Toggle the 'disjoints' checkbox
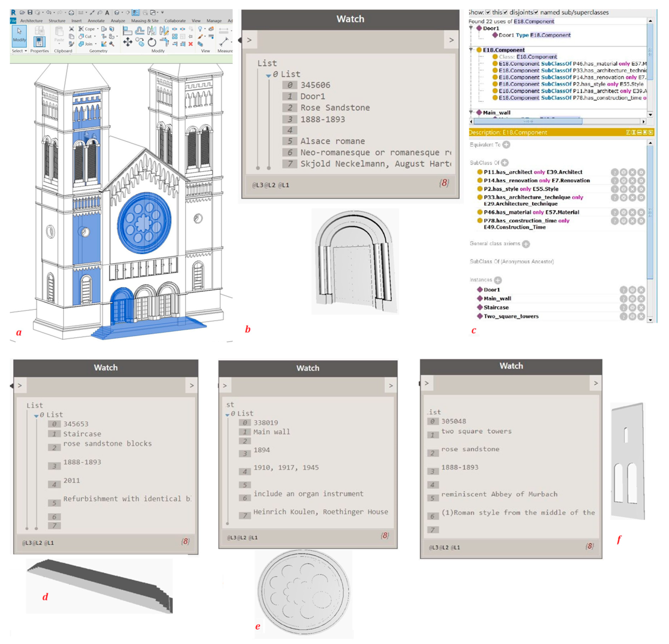The width and height of the screenshot is (669, 644). pos(506,12)
